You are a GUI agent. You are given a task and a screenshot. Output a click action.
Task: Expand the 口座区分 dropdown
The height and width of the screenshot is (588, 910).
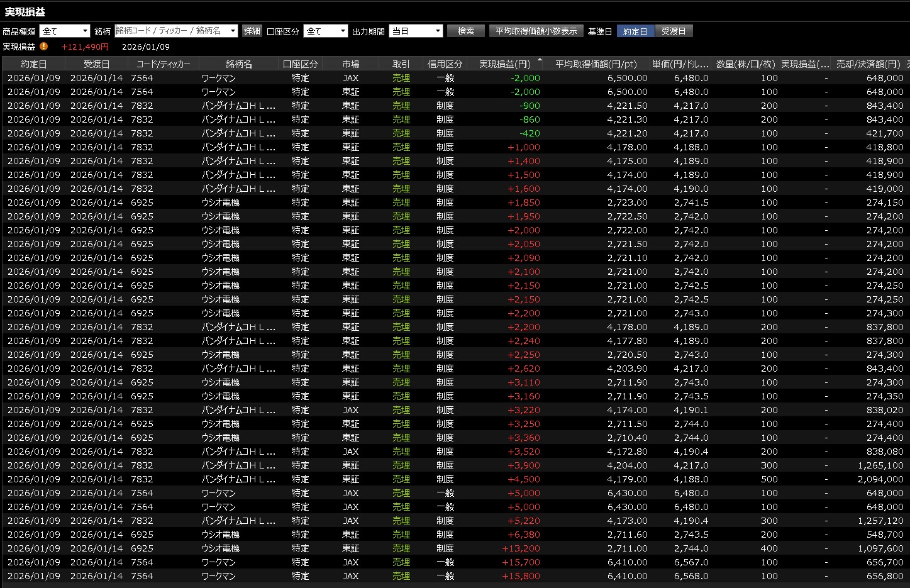(343, 31)
